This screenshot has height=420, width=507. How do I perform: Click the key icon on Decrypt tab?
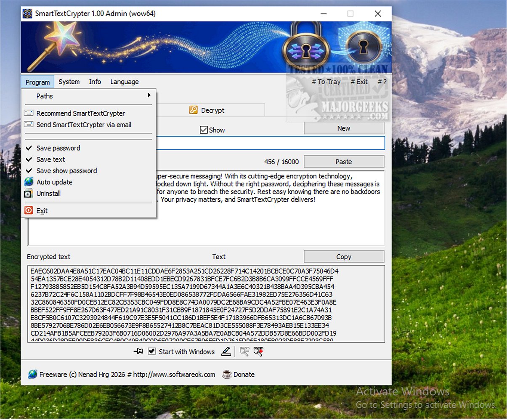193,110
